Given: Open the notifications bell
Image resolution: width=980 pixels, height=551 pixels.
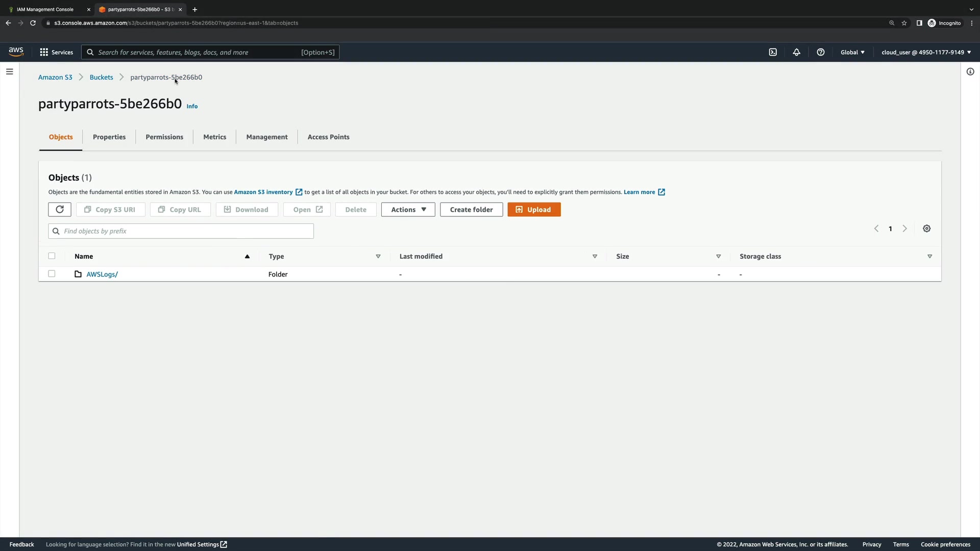Looking at the screenshot, I should pyautogui.click(x=796, y=52).
